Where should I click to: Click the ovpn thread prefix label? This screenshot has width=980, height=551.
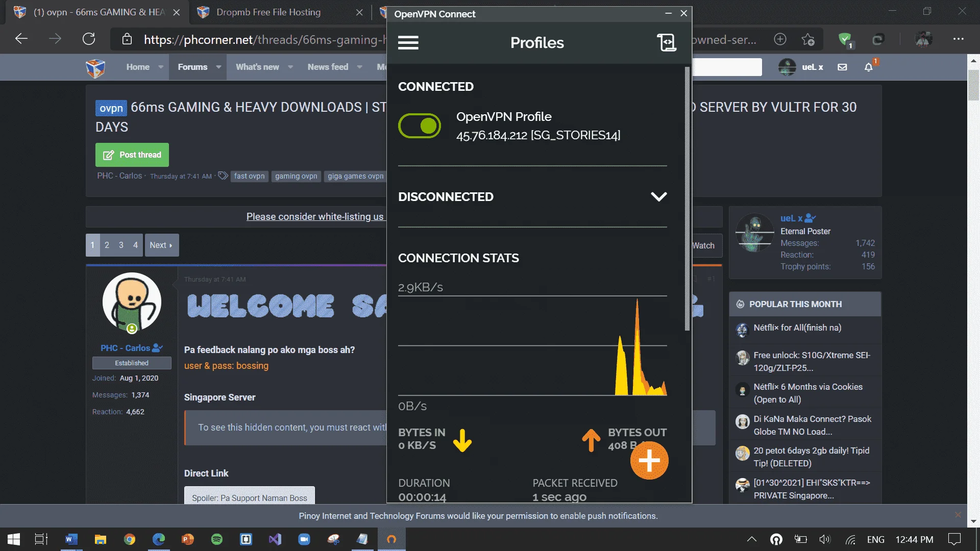(x=111, y=108)
